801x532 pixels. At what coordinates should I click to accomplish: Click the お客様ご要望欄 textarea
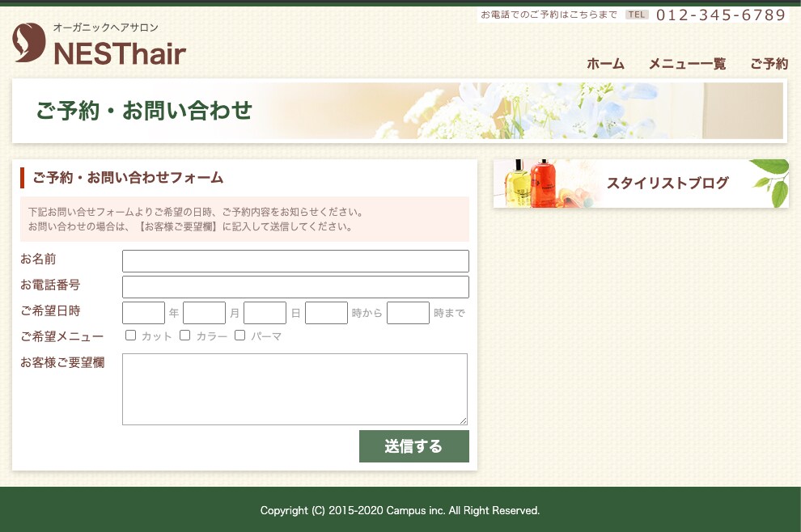[295, 389]
